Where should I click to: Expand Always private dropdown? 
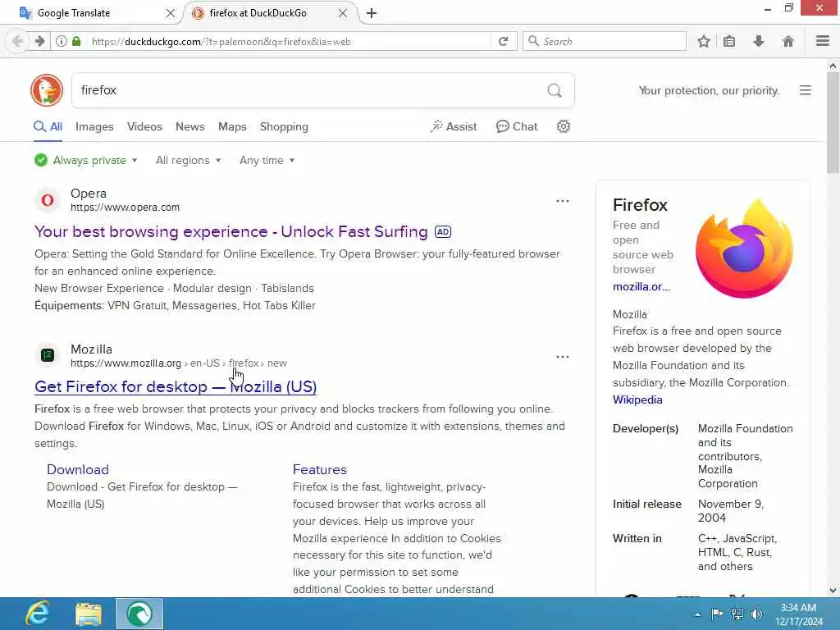(85, 160)
